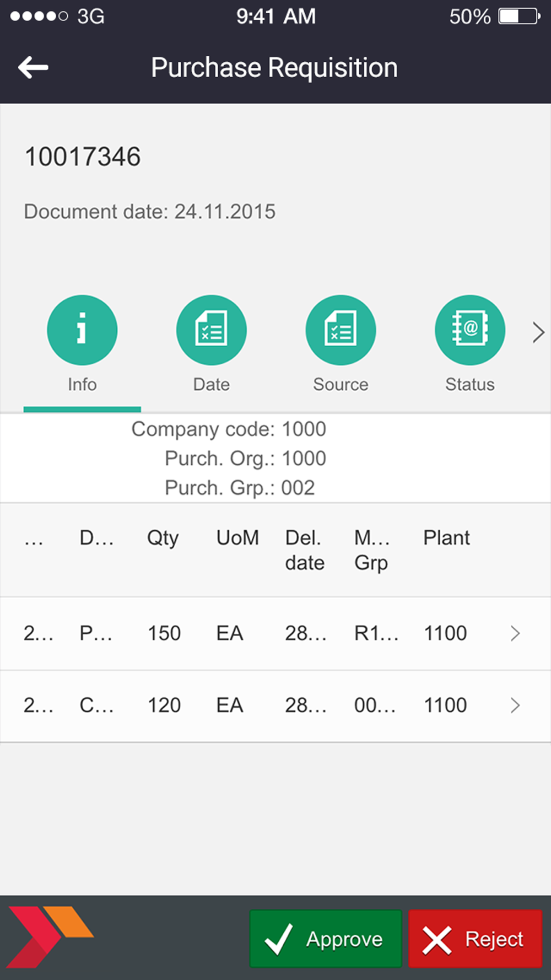551x980 pixels.
Task: Expand the 150 EA line item
Action: pos(275,633)
